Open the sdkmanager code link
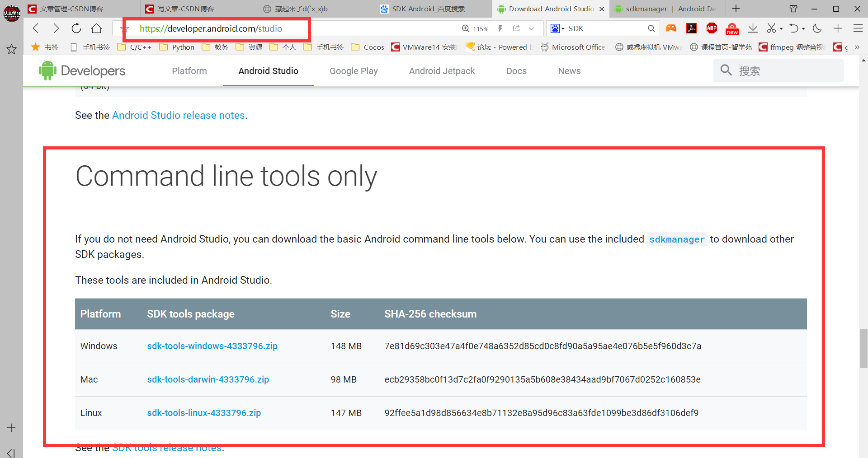Image resolution: width=868 pixels, height=458 pixels. 677,239
